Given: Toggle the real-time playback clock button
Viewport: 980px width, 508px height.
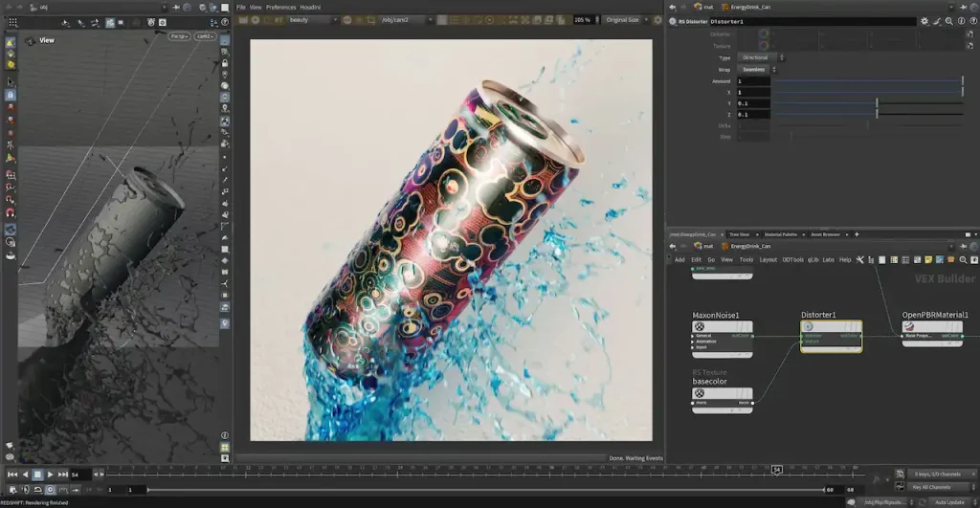Looking at the screenshot, I should click(x=50, y=490).
